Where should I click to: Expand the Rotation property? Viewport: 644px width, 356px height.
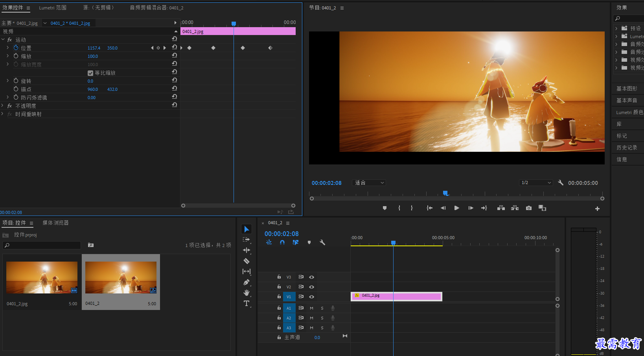tap(7, 81)
